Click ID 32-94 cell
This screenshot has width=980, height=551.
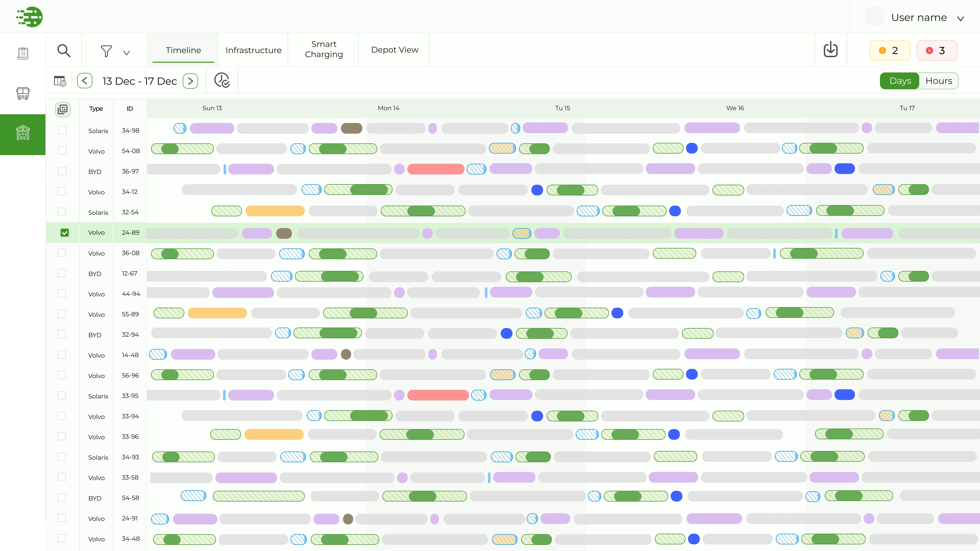pos(130,335)
